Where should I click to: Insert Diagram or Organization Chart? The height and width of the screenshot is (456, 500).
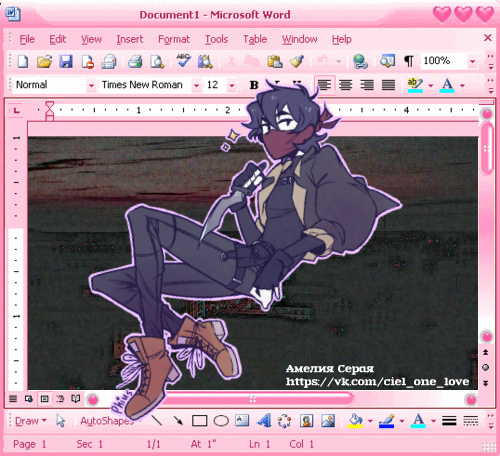(x=284, y=421)
